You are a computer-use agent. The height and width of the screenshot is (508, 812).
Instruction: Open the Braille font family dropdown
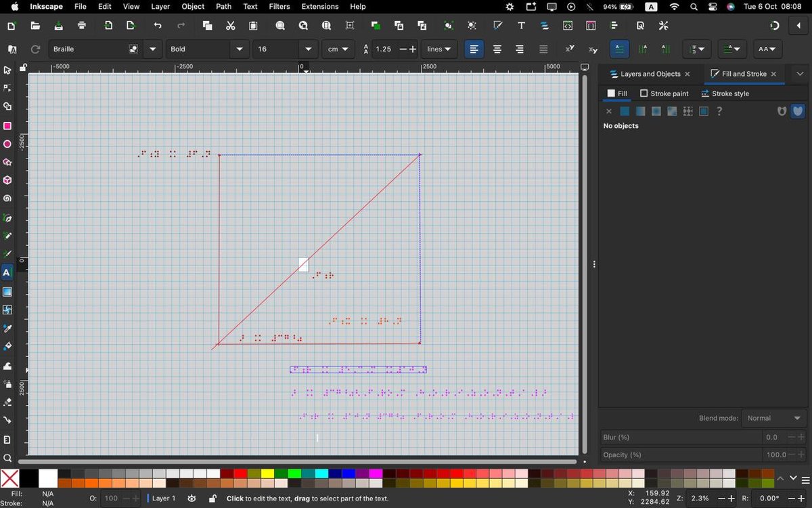point(154,49)
